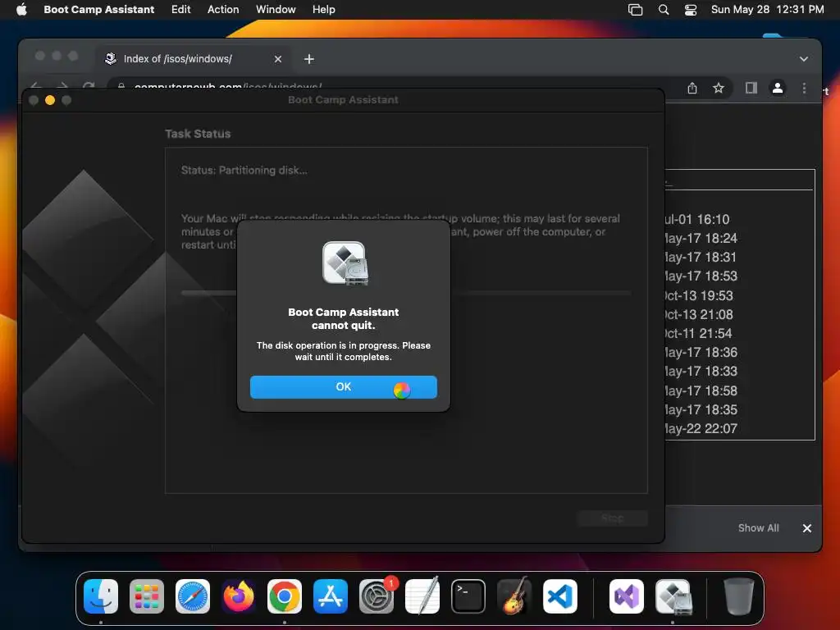This screenshot has height=630, width=840.
Task: Open App Store from the Dock
Action: (x=331, y=596)
